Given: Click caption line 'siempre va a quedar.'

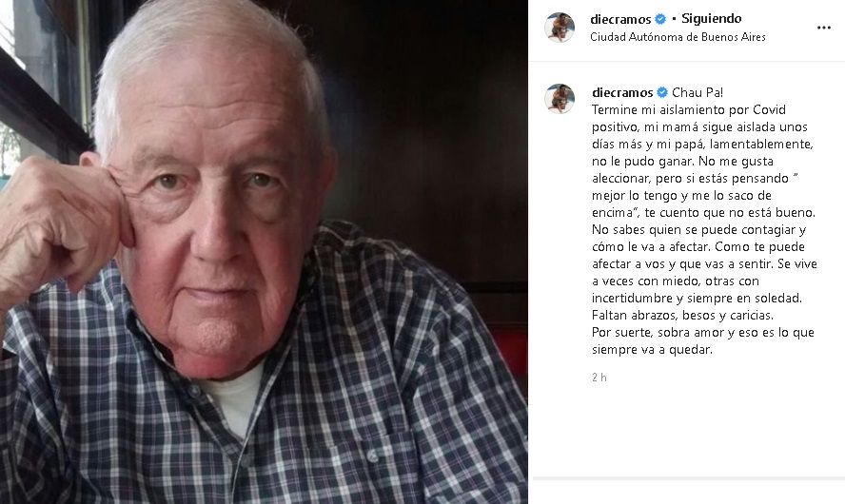Looking at the screenshot, I should click(x=652, y=349).
